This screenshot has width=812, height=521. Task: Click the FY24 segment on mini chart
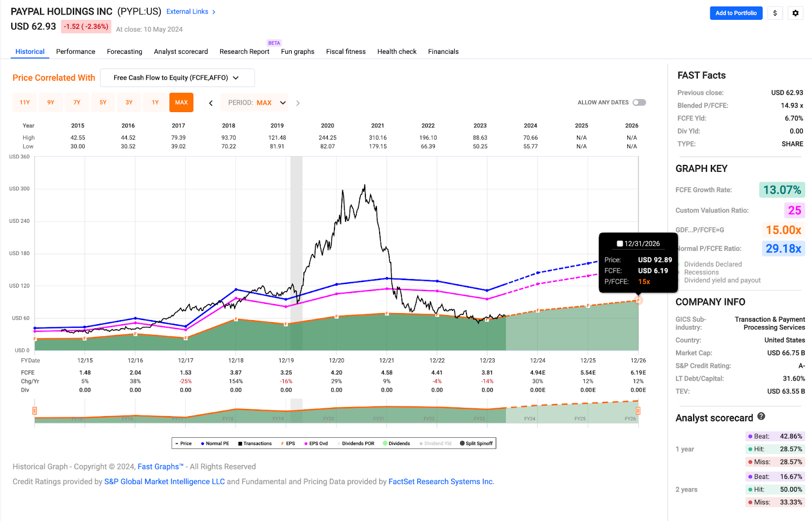pyautogui.click(x=530, y=419)
